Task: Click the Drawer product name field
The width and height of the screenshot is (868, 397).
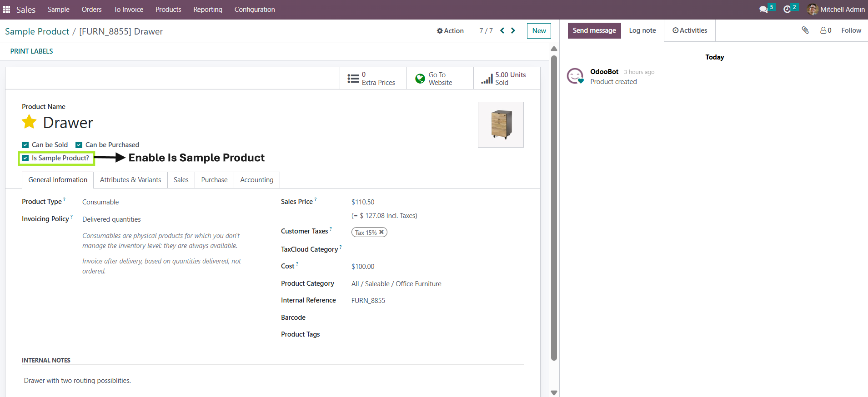Action: pos(68,123)
